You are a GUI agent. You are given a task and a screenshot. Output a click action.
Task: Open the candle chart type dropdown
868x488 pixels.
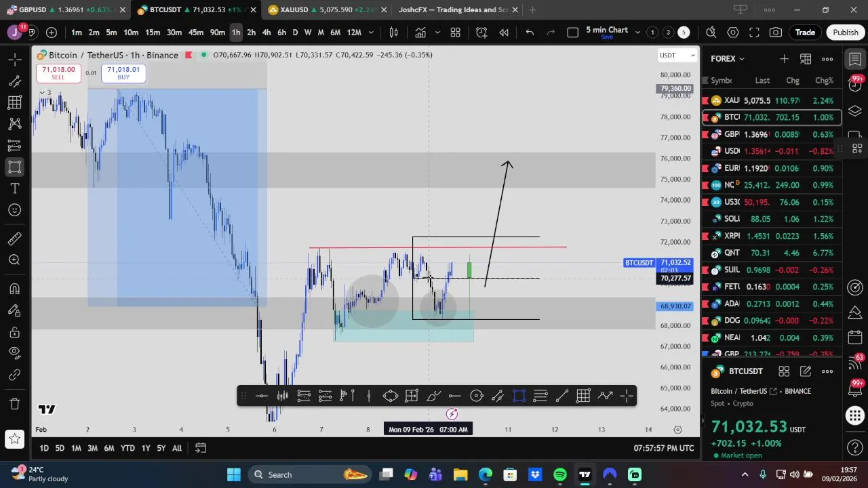393,33
